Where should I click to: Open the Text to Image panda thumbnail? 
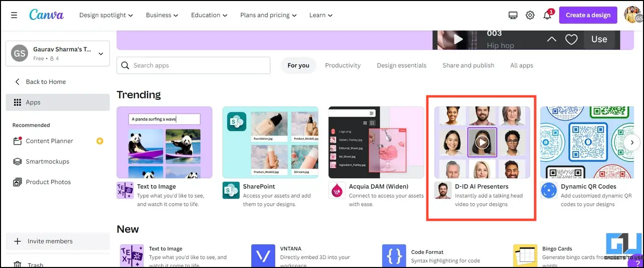tap(165, 142)
